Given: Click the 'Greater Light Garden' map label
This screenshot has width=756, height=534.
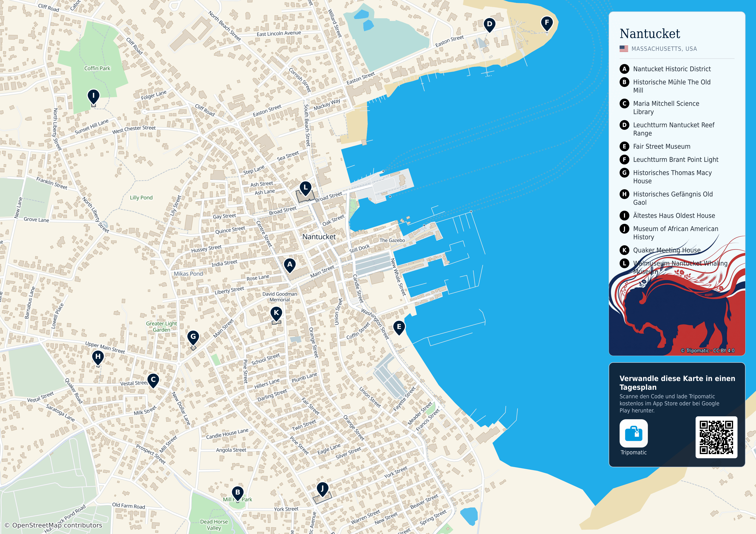Looking at the screenshot, I should (x=161, y=326).
